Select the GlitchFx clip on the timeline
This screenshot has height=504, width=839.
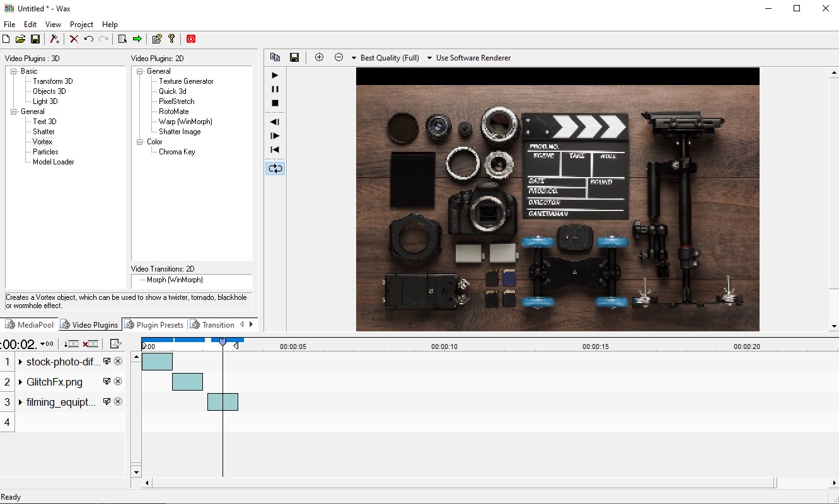pyautogui.click(x=187, y=381)
